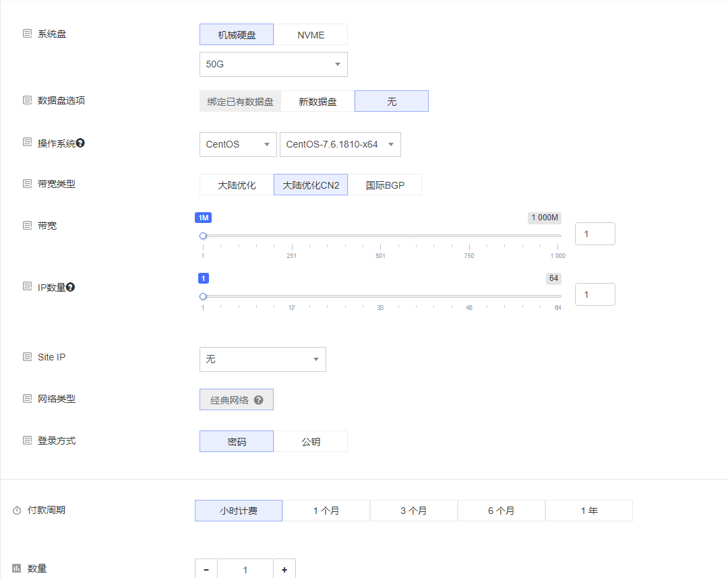Select NVME system disk type
The image size is (728, 578).
(311, 35)
